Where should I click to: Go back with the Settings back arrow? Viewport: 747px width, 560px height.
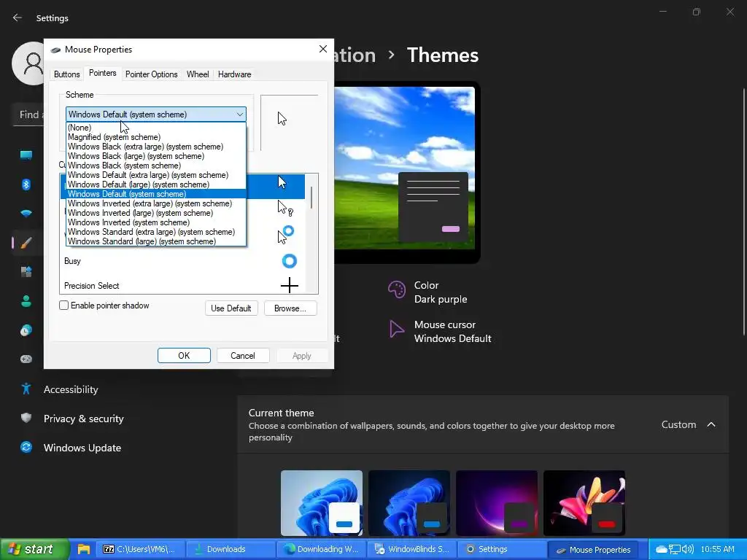[x=18, y=17]
